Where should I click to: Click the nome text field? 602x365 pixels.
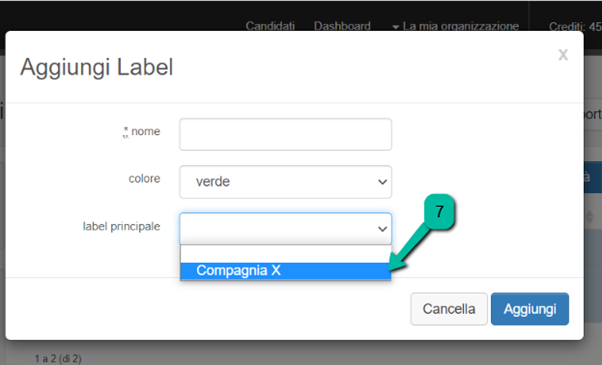point(285,134)
